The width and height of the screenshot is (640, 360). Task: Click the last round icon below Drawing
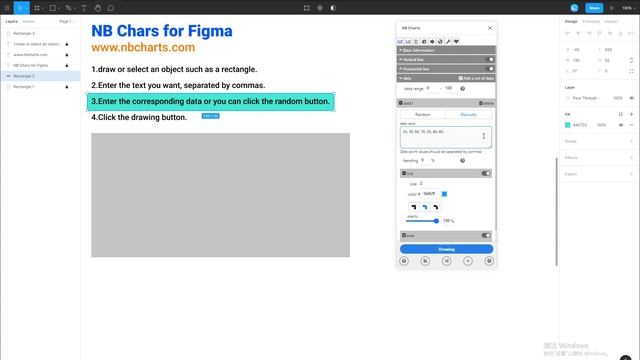(x=489, y=261)
